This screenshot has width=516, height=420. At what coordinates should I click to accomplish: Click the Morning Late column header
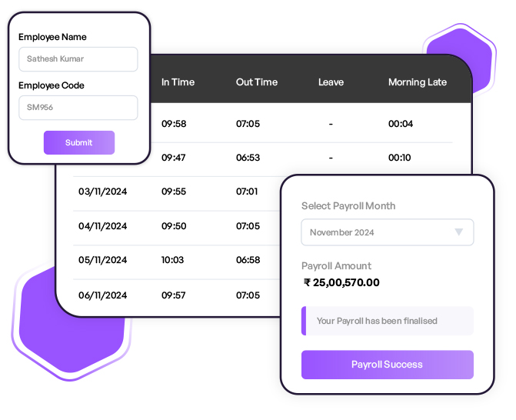click(x=417, y=82)
